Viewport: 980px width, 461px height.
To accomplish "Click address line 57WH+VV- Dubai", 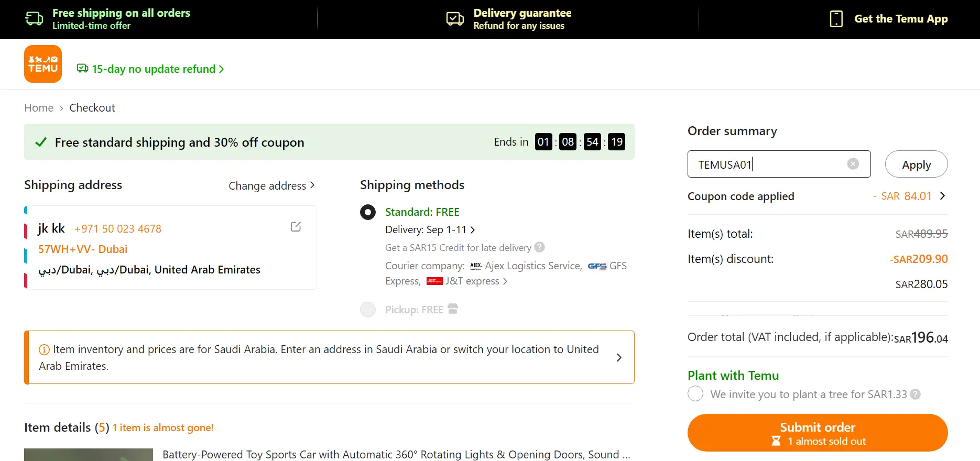I will click(x=83, y=249).
